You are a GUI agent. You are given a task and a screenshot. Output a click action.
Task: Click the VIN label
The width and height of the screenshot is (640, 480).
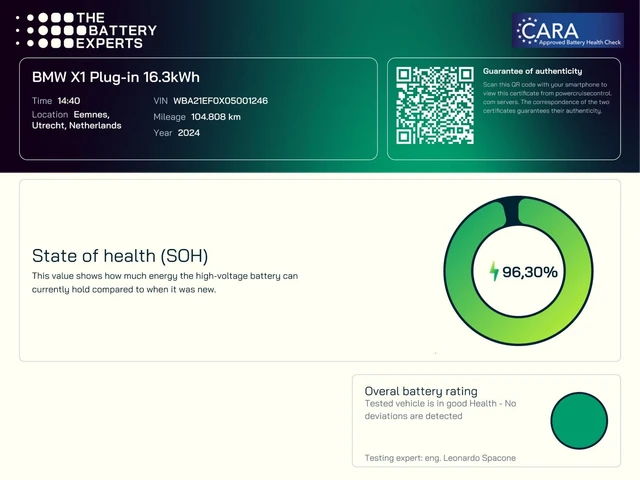(x=160, y=101)
